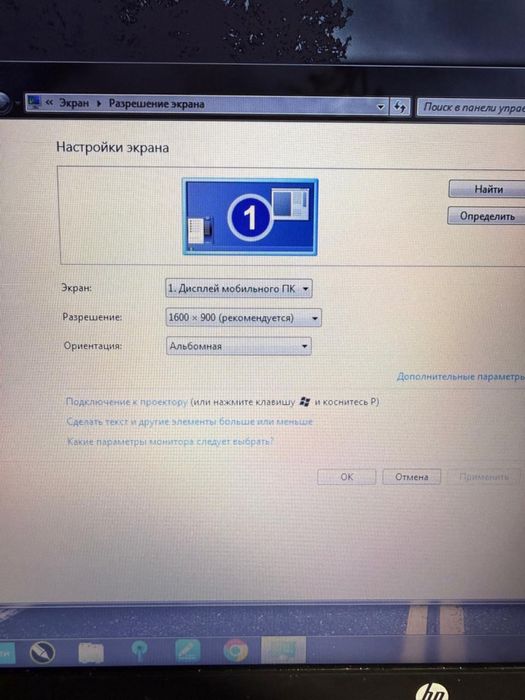Open the teal pencil note app in taskbar

coord(188,651)
